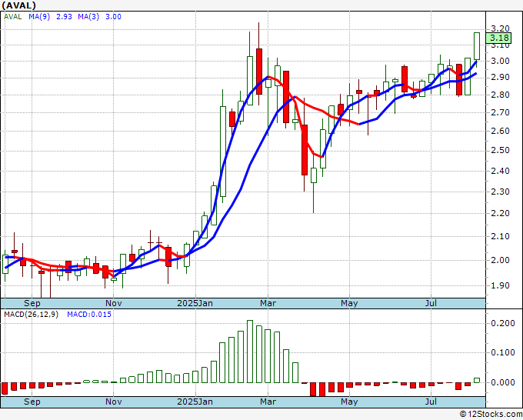Click the 2.80 price axis label

[501, 95]
